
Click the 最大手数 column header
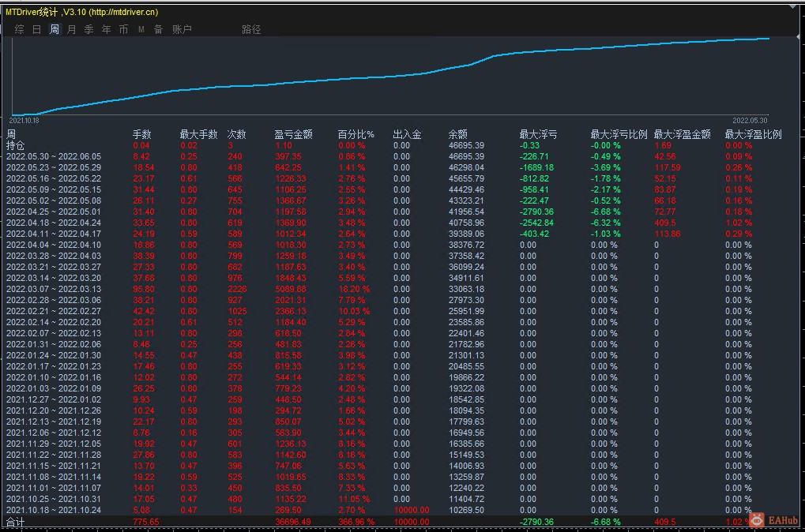tap(199, 134)
